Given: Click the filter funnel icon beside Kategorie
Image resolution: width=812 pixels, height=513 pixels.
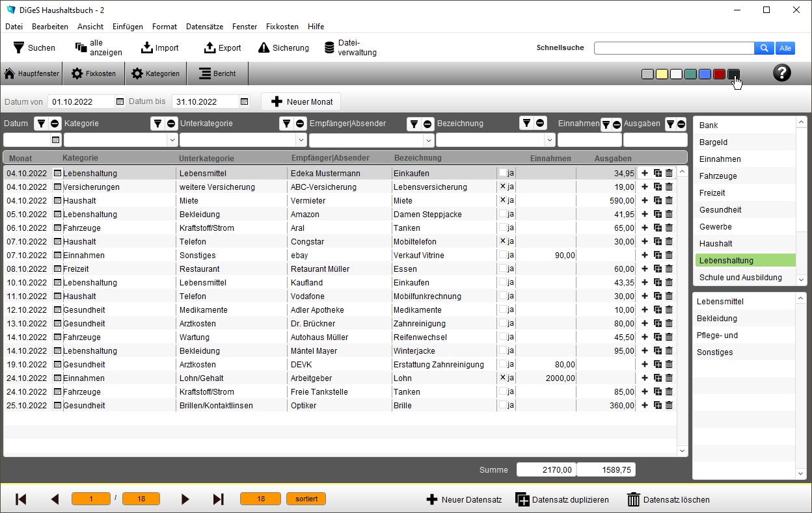Looking at the screenshot, I should [157, 124].
